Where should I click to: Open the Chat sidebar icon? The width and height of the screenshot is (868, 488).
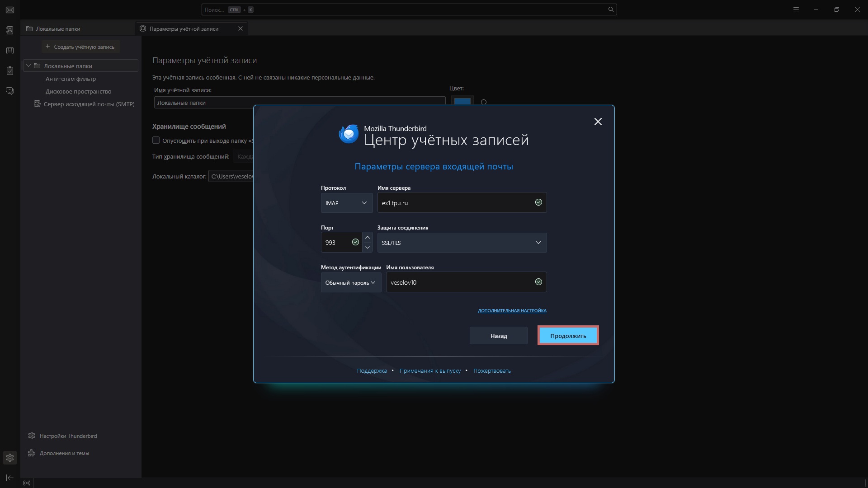click(10, 91)
